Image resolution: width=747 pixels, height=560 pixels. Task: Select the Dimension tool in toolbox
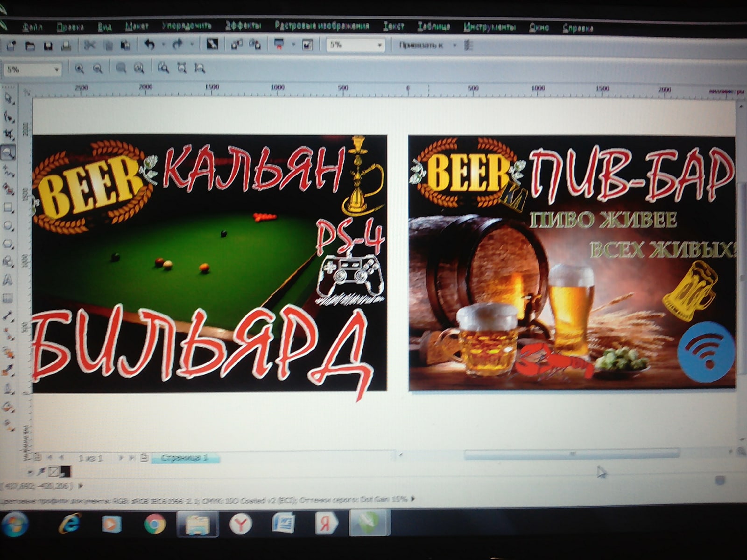pos(8,316)
